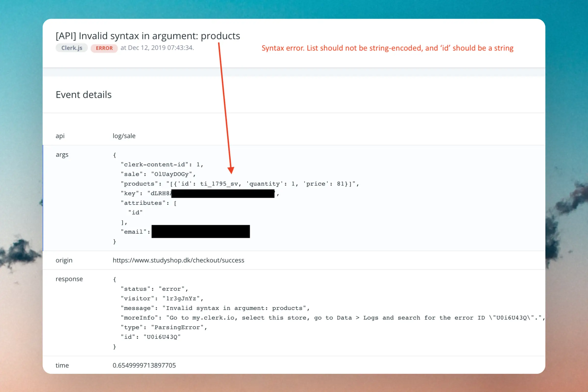This screenshot has width=588, height=392.
Task: Click the products argument JSON line
Action: (x=240, y=184)
